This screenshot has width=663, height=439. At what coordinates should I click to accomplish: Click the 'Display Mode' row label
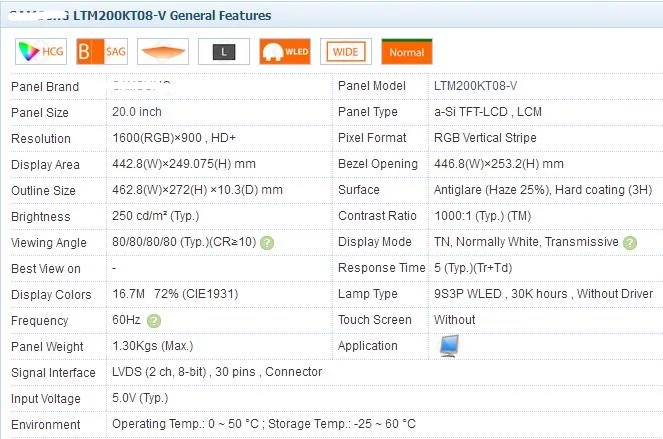pyautogui.click(x=375, y=242)
